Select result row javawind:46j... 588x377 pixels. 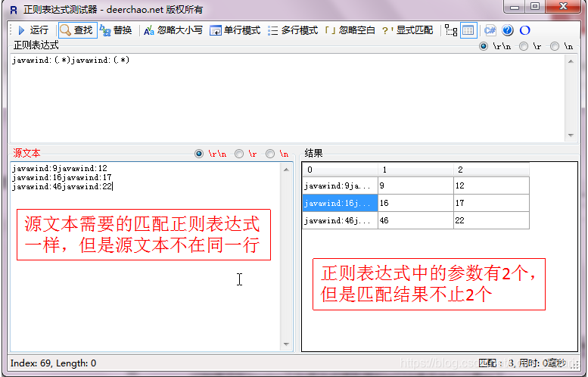pos(340,220)
